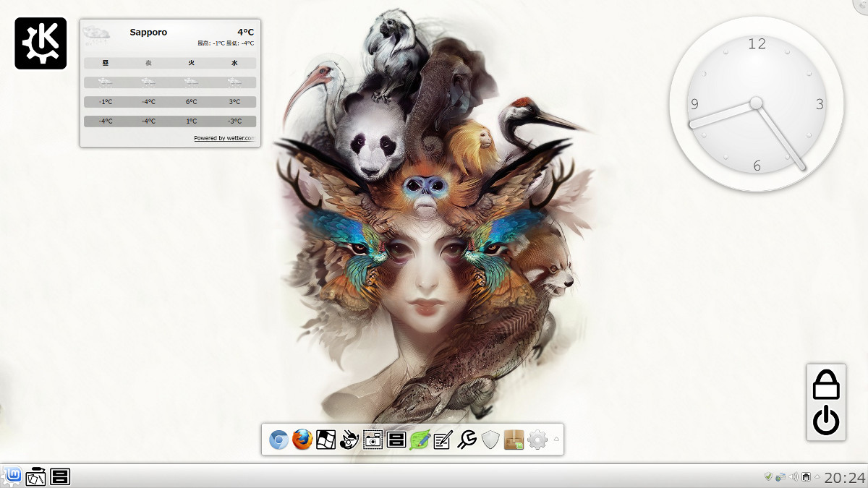Click the 3°C high for 水
Viewport: 868px width, 488px height.
coord(234,102)
